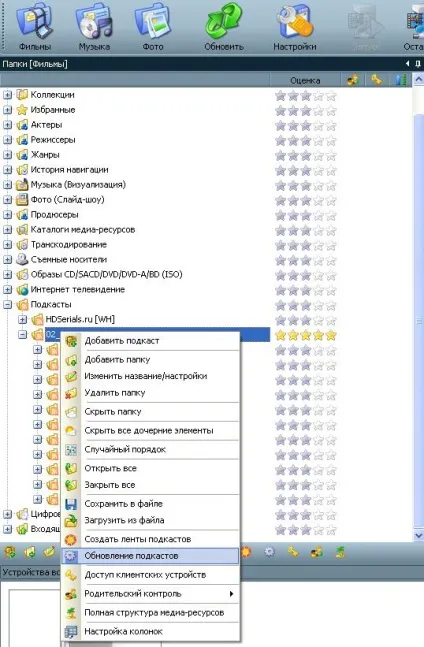
Task: Click the bar chart column header icon
Action: pyautogui.click(x=401, y=80)
